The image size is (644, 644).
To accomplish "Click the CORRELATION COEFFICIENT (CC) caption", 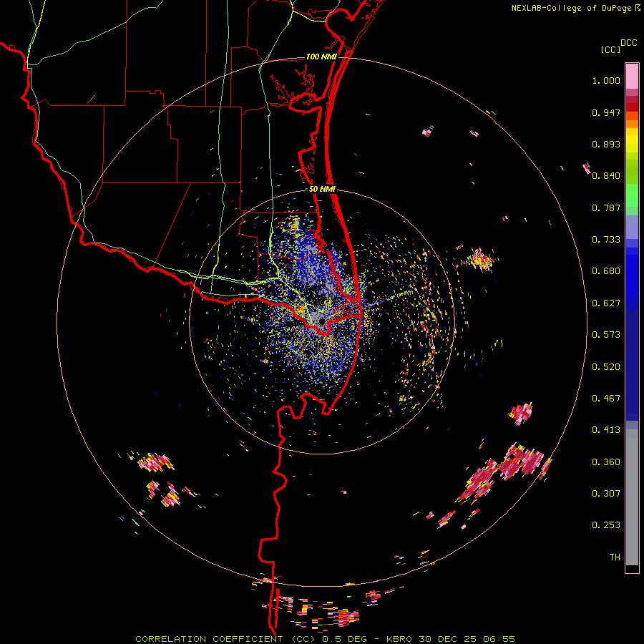I will 225,639.
